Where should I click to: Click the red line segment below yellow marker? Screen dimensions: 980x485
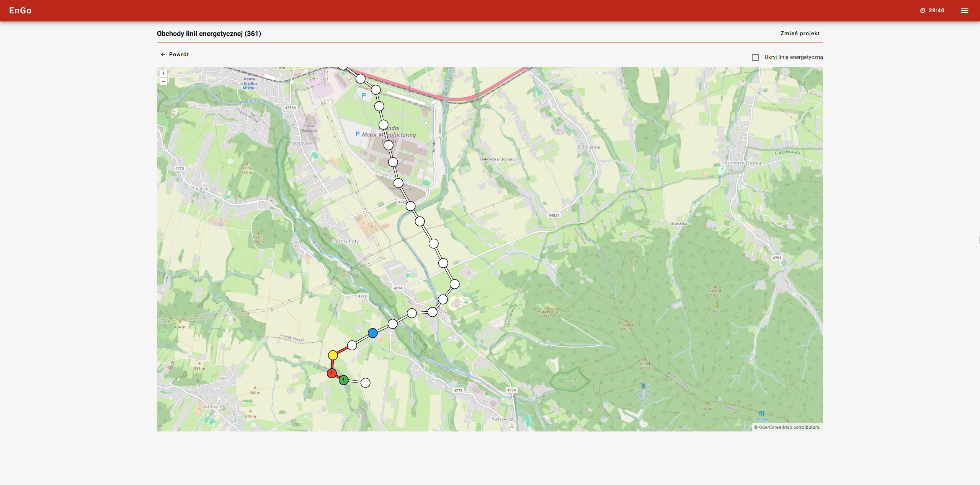[332, 364]
